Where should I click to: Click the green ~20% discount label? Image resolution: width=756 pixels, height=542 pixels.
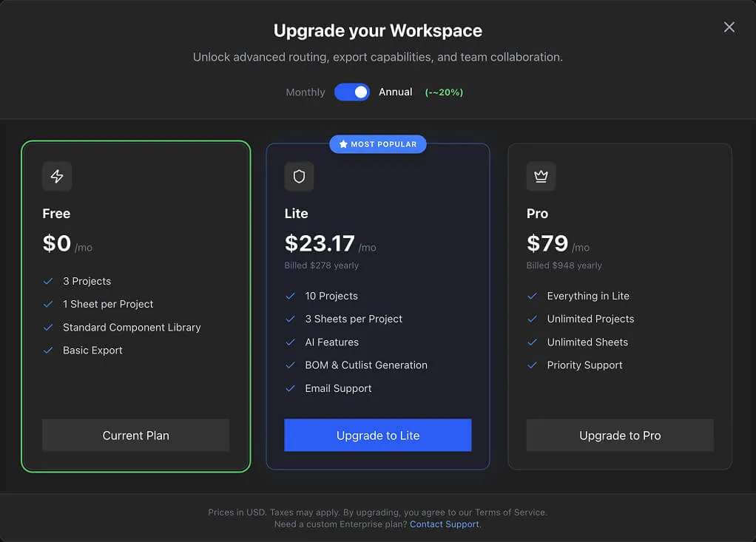[x=443, y=92]
